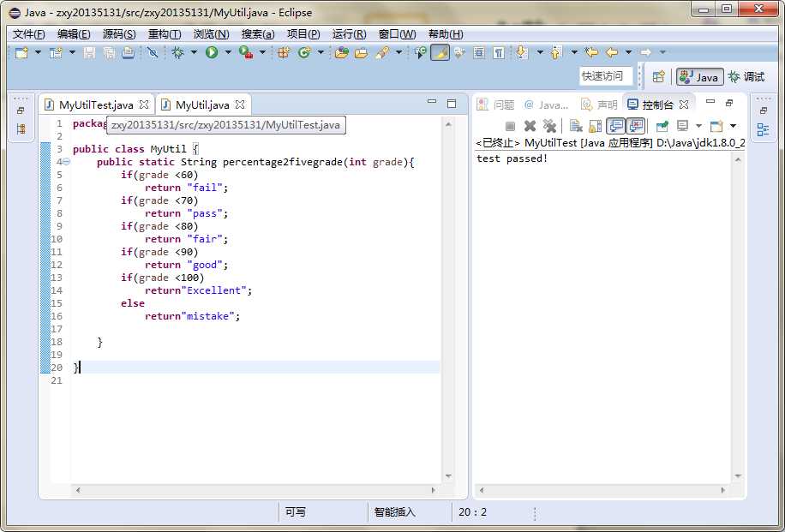Toggle Block Selection Mode button

[479, 52]
